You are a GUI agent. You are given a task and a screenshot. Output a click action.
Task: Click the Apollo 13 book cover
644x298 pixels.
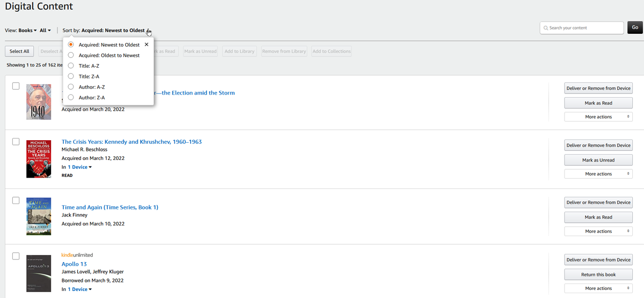click(39, 273)
